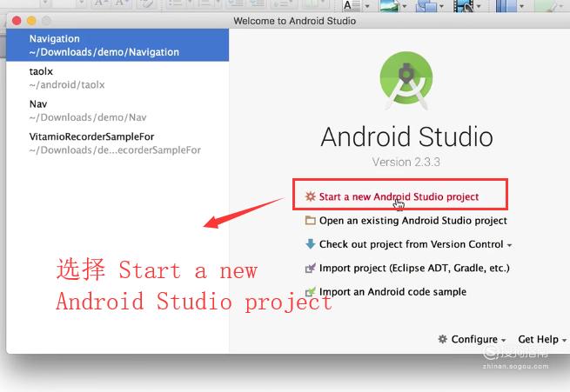Click the blue download arrow icon for Version Control
Image resolution: width=570 pixels, height=392 pixels.
coord(310,244)
